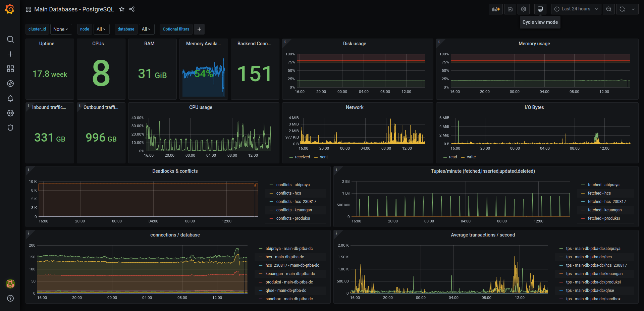Toggle the 'received' series in Network legend

coord(302,157)
